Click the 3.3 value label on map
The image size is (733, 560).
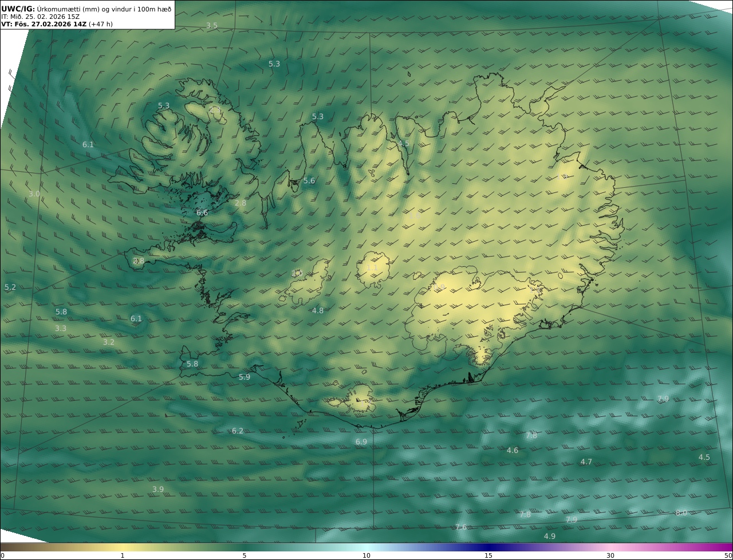61,329
